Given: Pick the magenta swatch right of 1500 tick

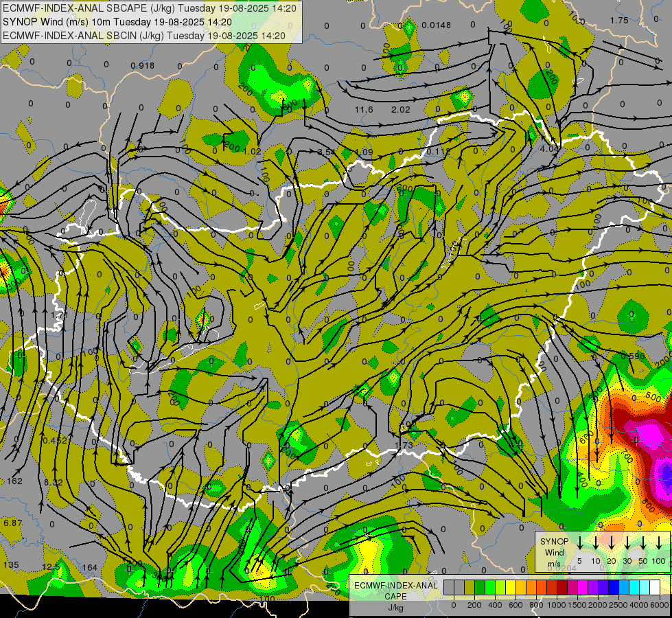Looking at the screenshot, I should pyautogui.click(x=583, y=588).
